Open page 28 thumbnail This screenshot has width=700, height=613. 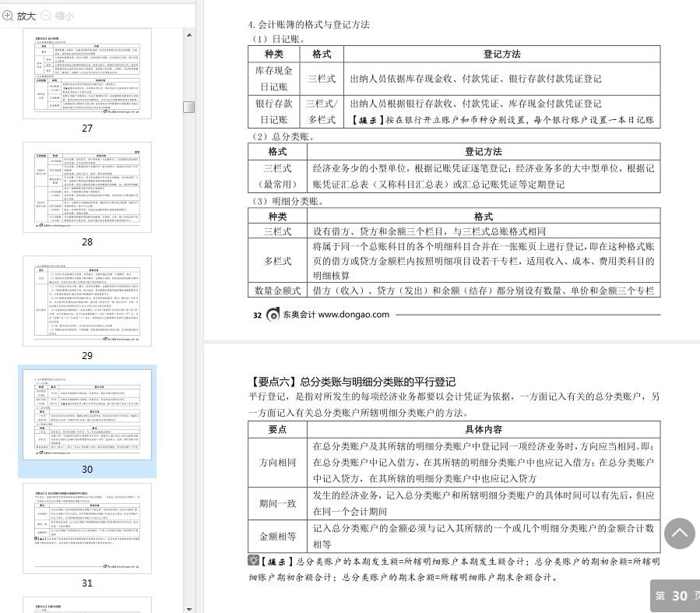coord(87,187)
